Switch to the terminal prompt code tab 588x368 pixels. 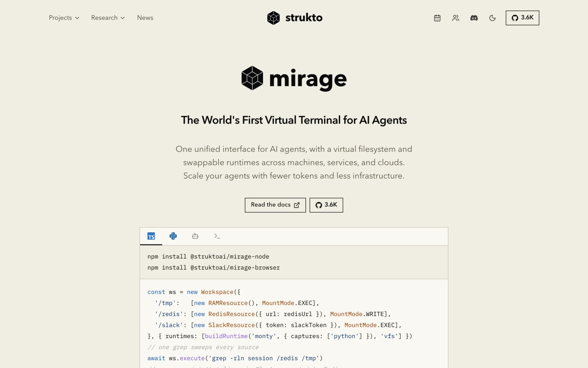(x=217, y=236)
